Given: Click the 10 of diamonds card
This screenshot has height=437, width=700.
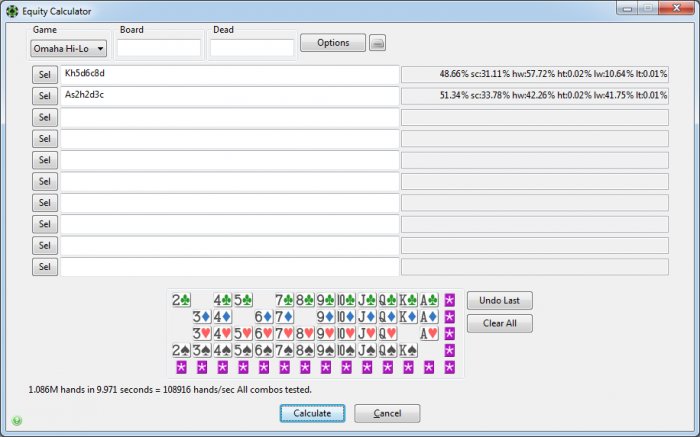Looking at the screenshot, I should click(x=345, y=317).
